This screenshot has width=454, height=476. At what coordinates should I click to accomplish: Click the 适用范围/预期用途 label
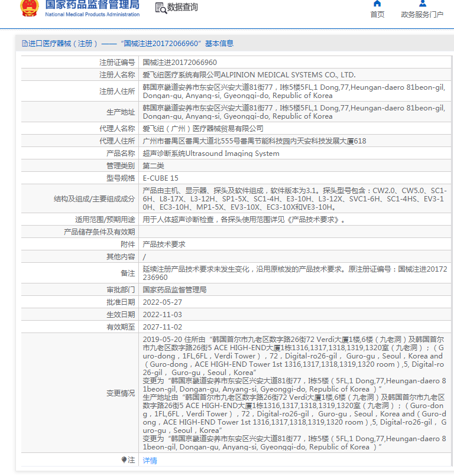pyautogui.click(x=105, y=220)
